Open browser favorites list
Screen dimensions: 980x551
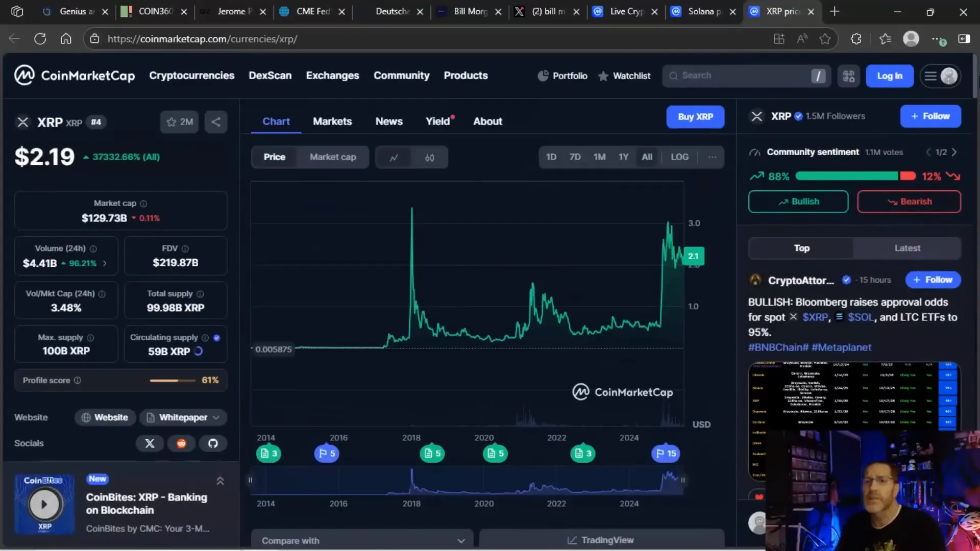[x=885, y=39]
